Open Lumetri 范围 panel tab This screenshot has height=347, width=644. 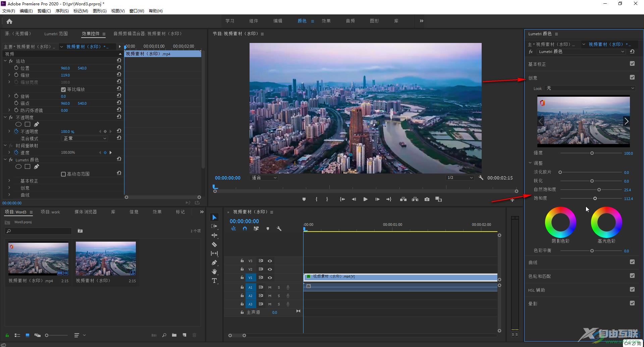coord(56,34)
